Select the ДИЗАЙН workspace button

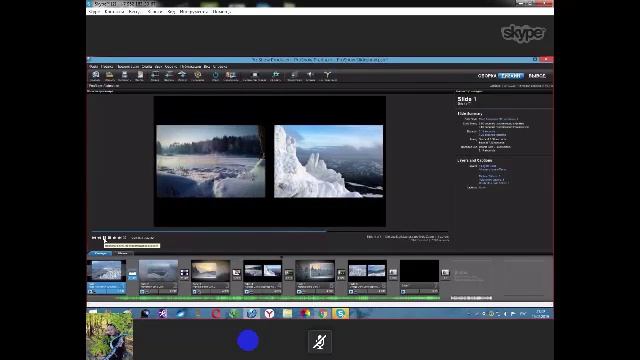[511, 76]
